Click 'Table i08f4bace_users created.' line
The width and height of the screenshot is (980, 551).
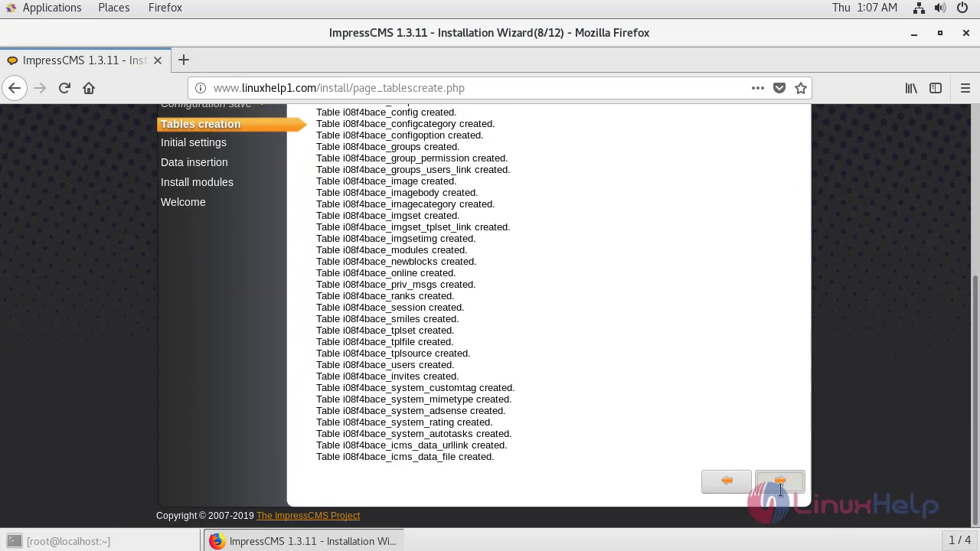point(385,365)
